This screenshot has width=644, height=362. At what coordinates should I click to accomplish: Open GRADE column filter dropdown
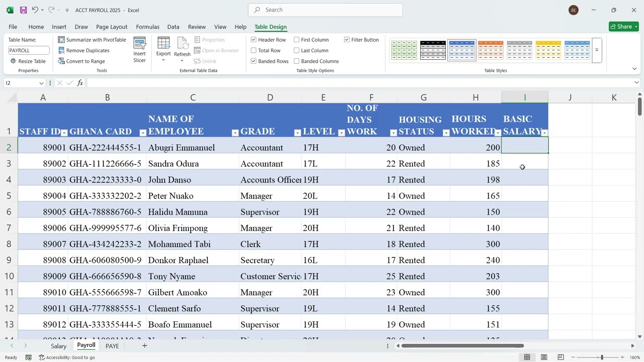click(297, 133)
